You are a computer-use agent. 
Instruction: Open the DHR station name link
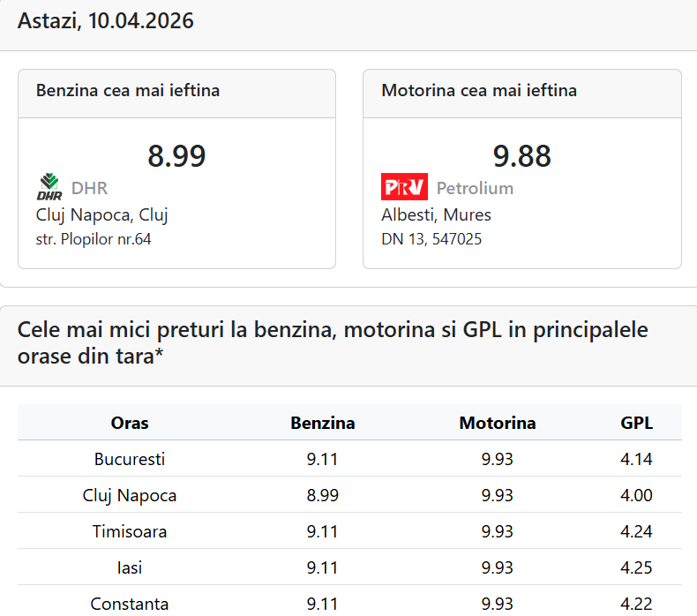pyautogui.click(x=89, y=188)
